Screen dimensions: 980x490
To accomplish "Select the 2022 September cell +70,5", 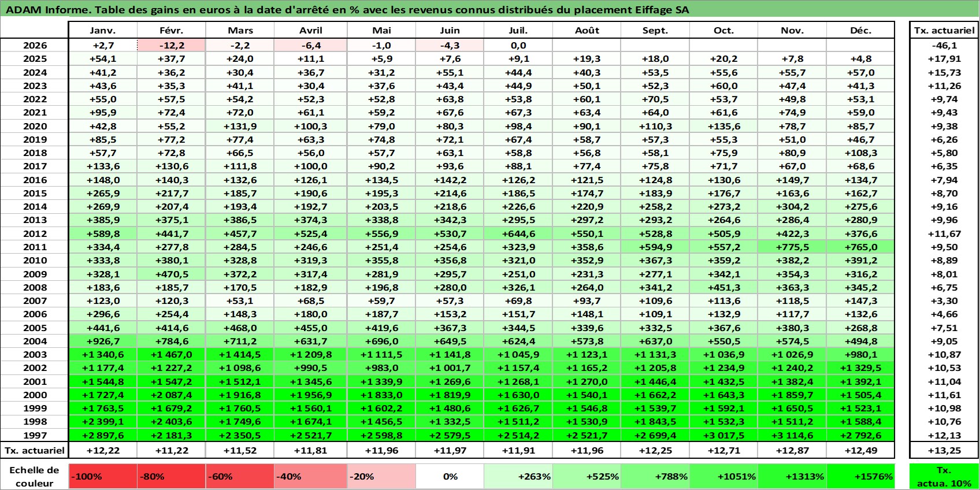I will 655,99.
